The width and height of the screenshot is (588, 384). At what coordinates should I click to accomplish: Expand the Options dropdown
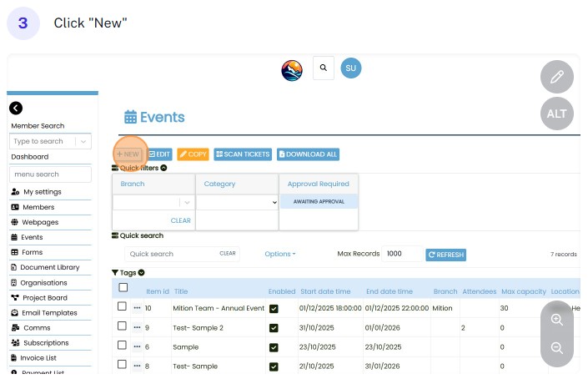pyautogui.click(x=279, y=254)
